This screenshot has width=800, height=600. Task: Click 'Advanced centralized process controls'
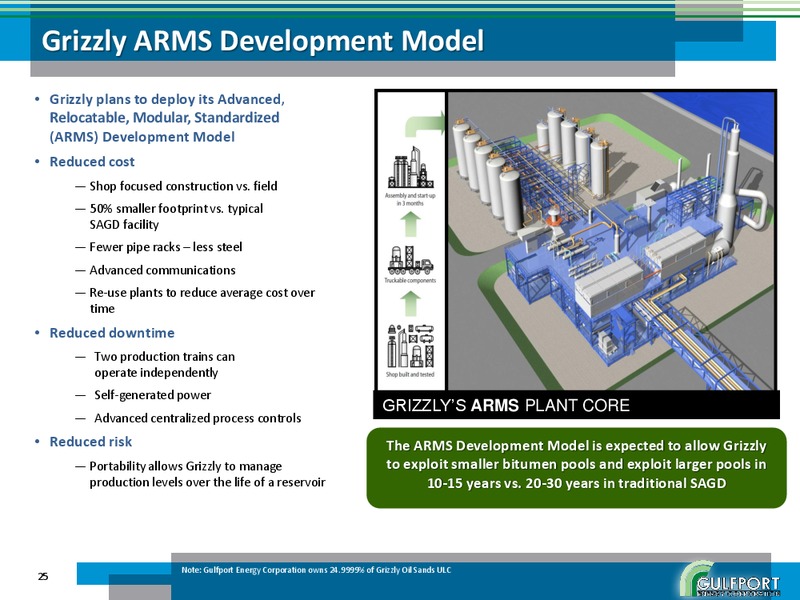click(197, 418)
